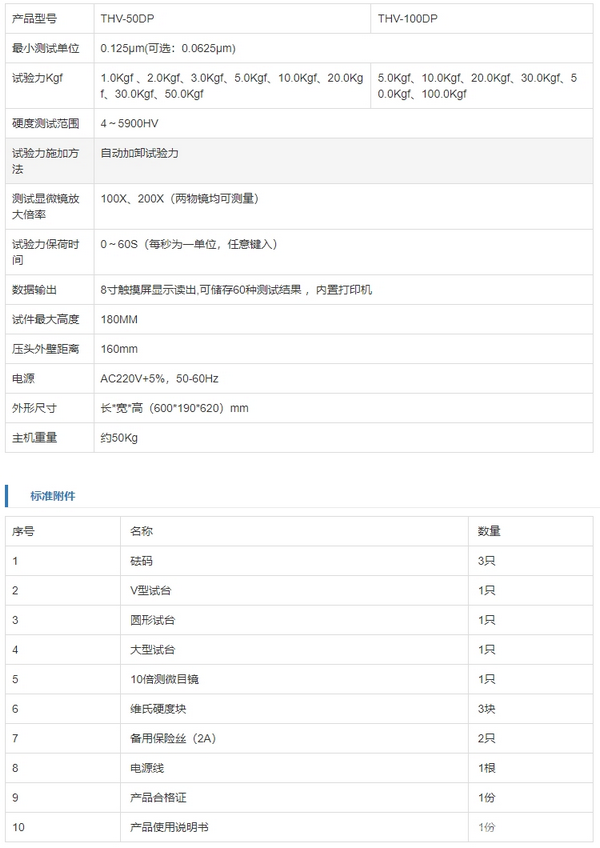Image resolution: width=600 pixels, height=848 pixels.
Task: Select the 0～60S dwell time value
Action: (189, 244)
